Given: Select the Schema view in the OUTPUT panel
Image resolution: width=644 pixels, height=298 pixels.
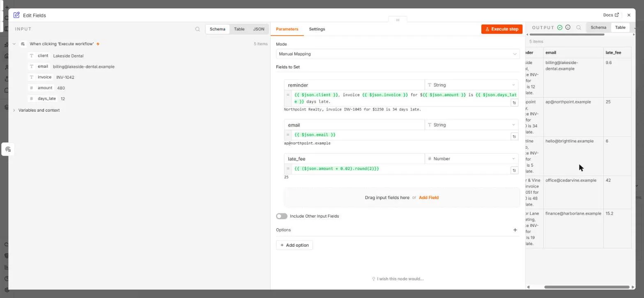Looking at the screenshot, I should tap(598, 28).
